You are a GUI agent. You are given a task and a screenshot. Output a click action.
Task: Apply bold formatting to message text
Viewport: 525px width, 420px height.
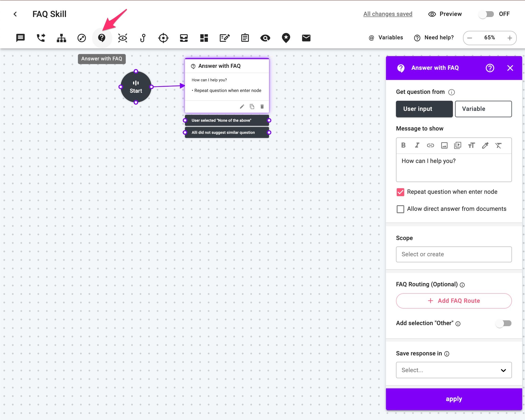403,145
